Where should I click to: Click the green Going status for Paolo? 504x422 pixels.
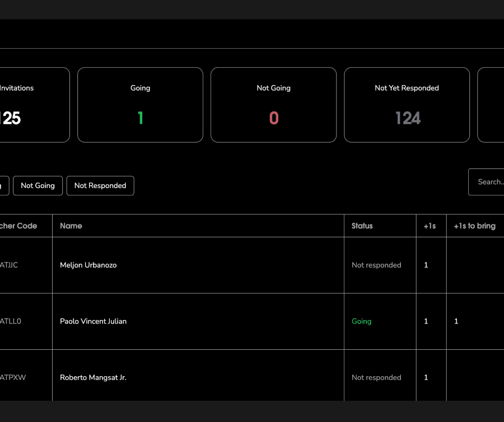(361, 321)
